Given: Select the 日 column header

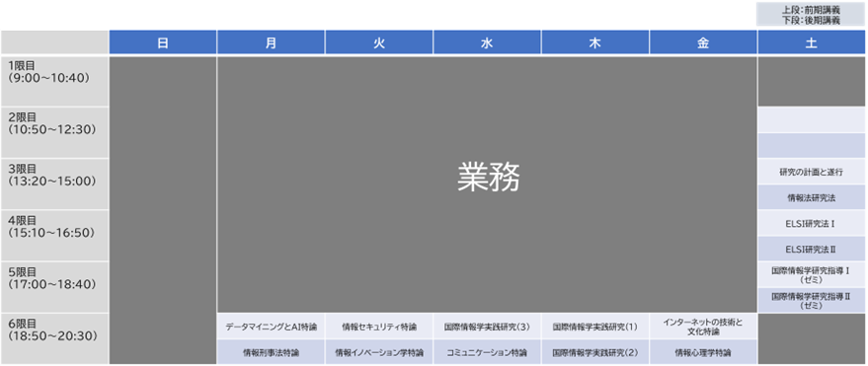Looking at the screenshot, I should pos(163,42).
